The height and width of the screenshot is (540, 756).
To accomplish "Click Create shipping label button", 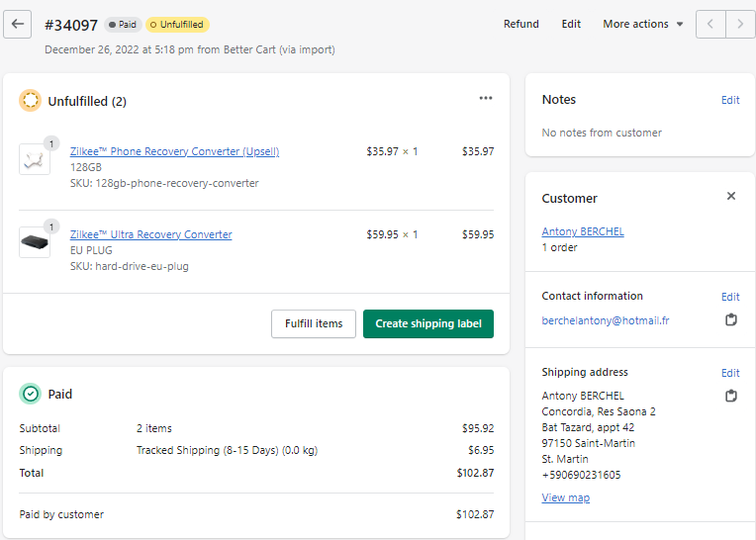I will 428,323.
